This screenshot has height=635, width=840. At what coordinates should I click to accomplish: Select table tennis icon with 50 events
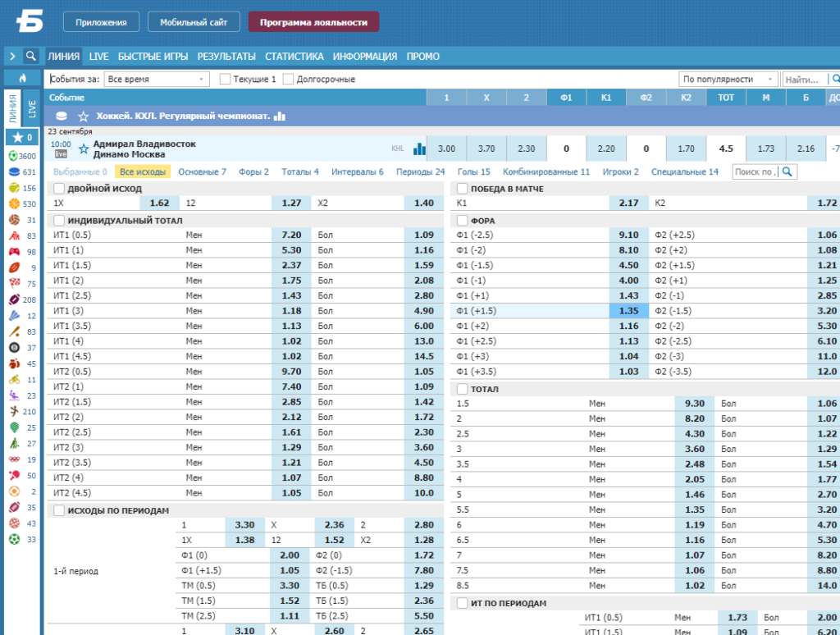pos(14,475)
